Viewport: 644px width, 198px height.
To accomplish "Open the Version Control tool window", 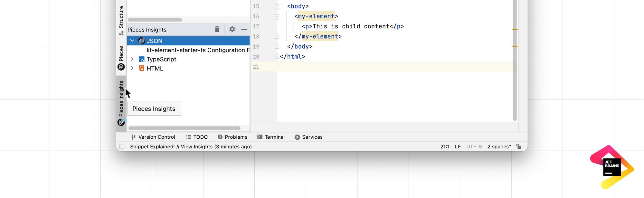I will pos(153,137).
